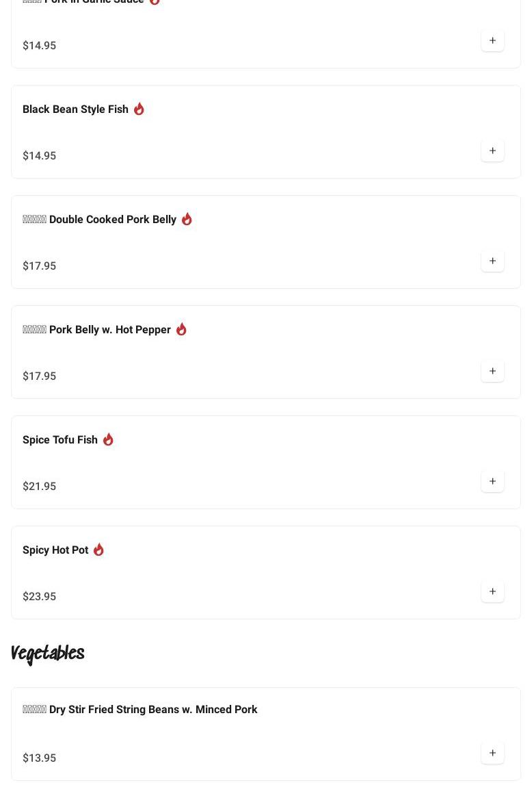532x785 pixels.
Task: Click the Vegetables section heading
Action: pos(48,654)
